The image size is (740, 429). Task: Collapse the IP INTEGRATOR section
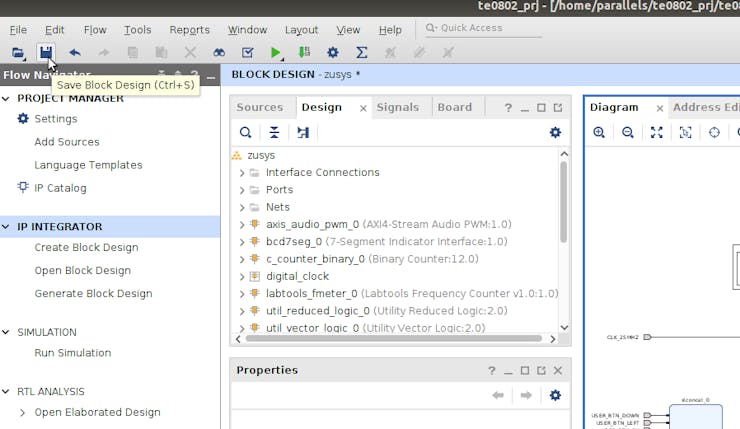click(6, 227)
